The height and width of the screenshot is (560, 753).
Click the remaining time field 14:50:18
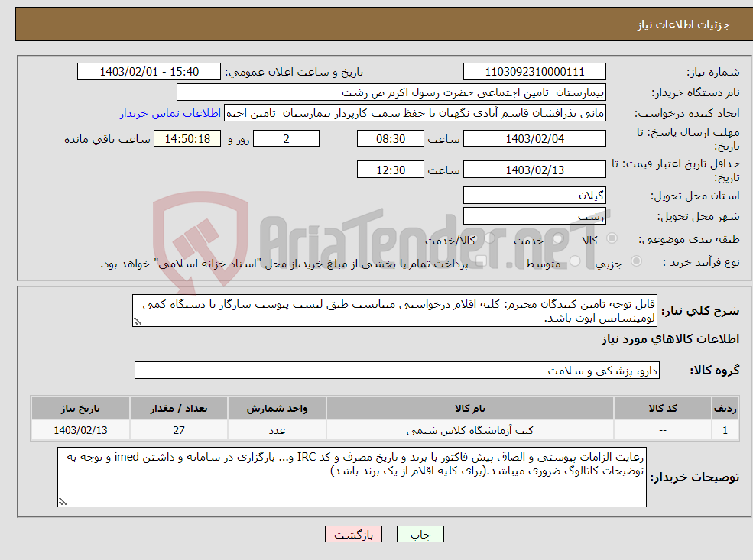[187, 139]
